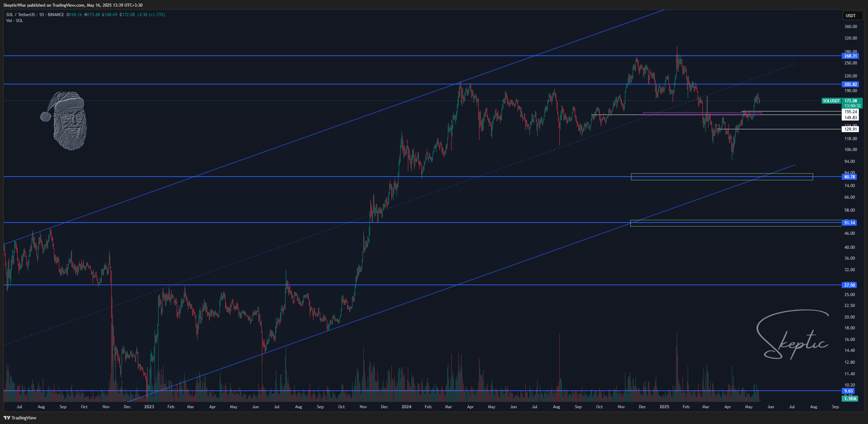This screenshot has width=868, height=424.
Task: Click the Vol · SOL indicator label
Action: tap(15, 21)
